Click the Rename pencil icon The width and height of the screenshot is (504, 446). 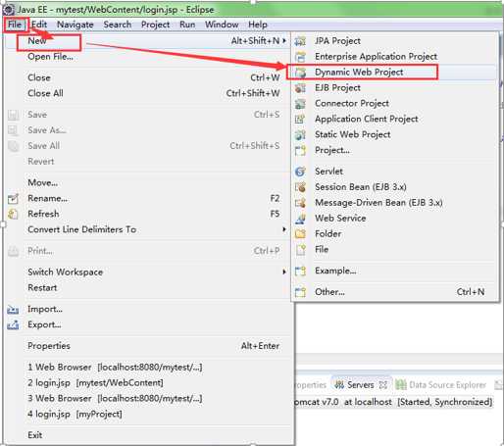tap(13, 198)
